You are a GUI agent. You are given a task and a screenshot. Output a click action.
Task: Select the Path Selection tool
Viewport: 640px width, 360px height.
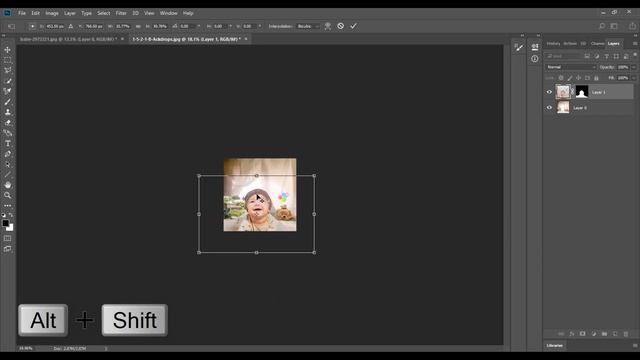(7, 164)
